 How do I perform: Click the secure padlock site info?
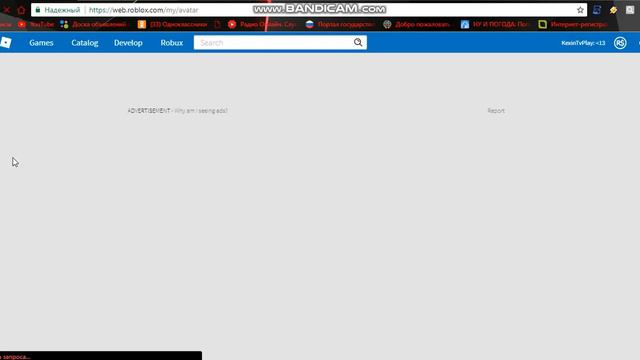(38, 10)
